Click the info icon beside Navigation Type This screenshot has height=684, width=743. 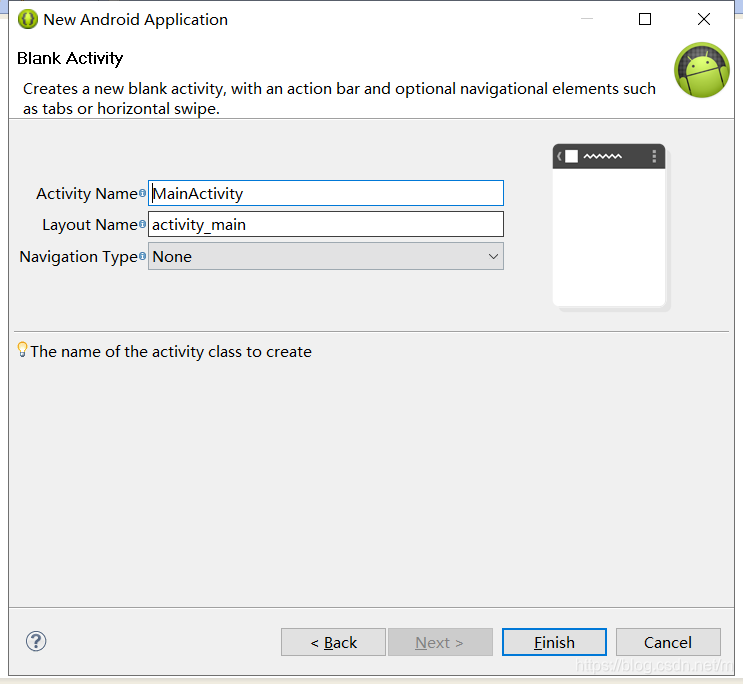pos(142,256)
